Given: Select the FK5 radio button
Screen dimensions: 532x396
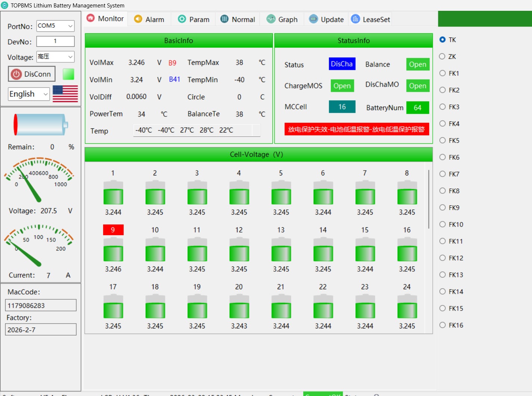Looking at the screenshot, I should [x=442, y=140].
